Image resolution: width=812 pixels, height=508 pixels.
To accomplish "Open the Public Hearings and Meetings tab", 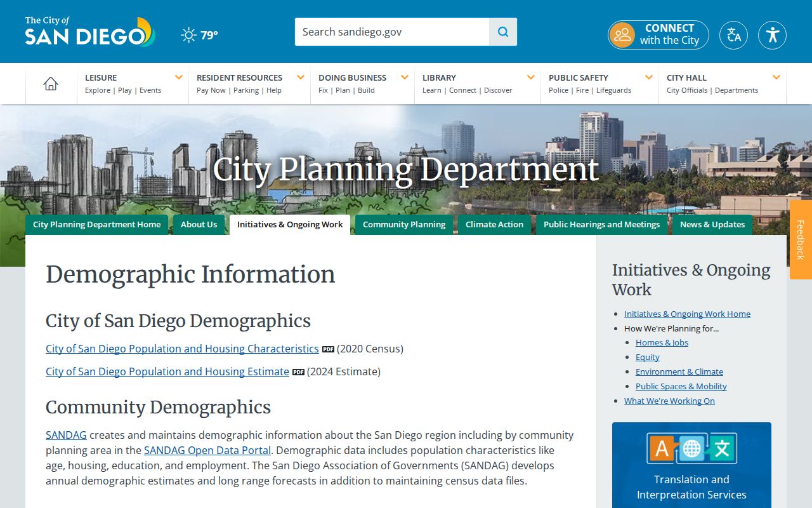I will [x=601, y=225].
